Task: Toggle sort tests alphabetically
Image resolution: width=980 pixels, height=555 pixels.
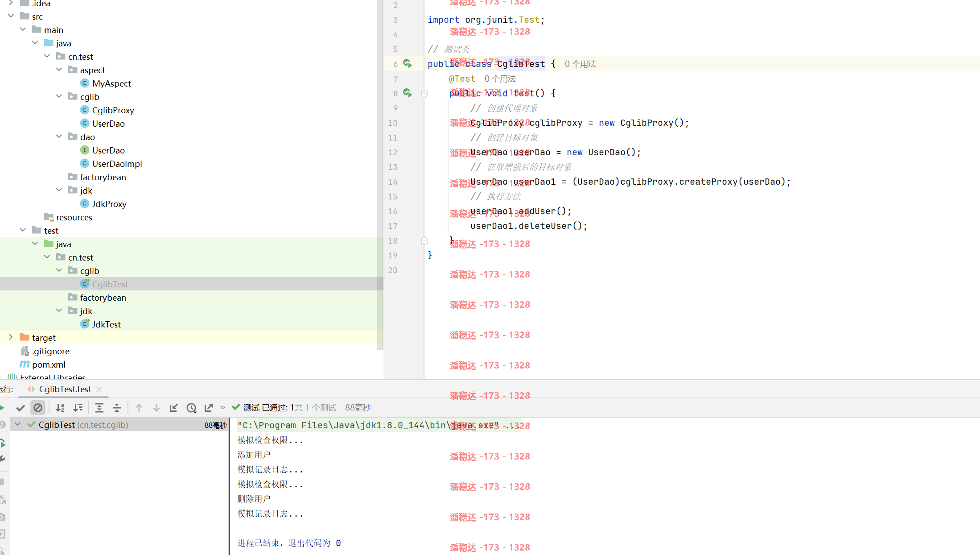Action: tap(60, 408)
